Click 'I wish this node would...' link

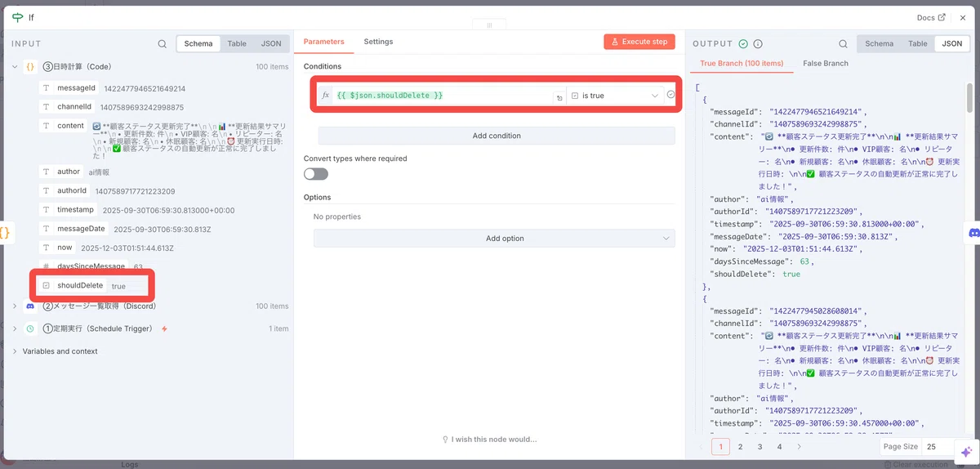tap(489, 440)
